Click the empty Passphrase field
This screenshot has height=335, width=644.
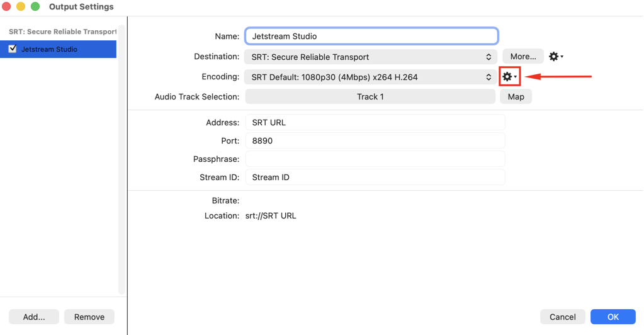[375, 159]
